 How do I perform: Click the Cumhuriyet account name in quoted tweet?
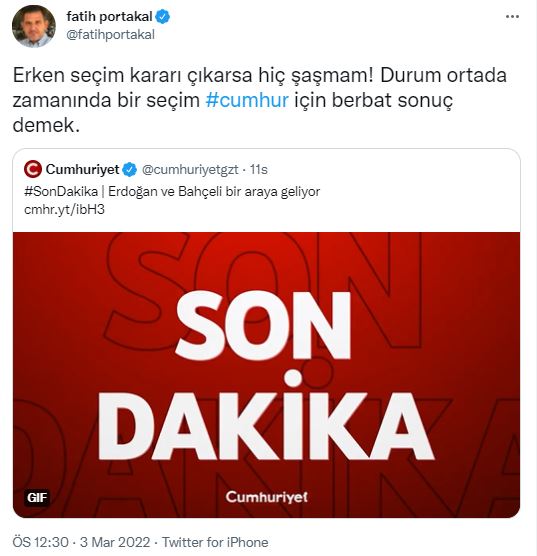82,169
